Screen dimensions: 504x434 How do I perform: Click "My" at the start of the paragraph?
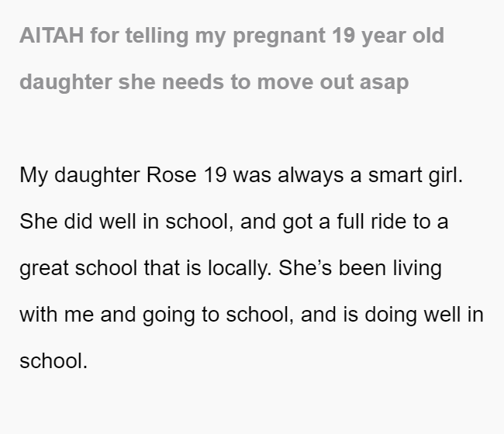pos(34,176)
